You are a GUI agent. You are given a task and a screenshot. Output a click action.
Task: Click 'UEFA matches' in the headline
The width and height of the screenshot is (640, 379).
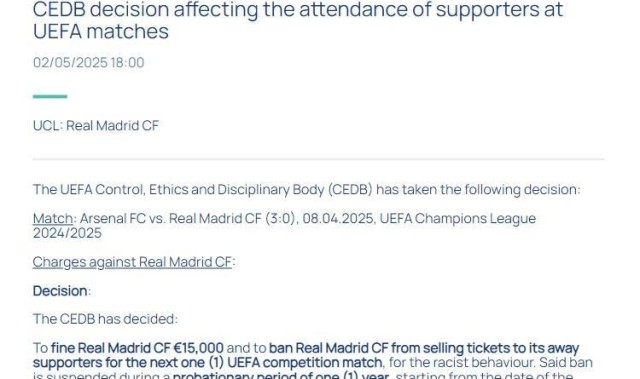pyautogui.click(x=100, y=31)
